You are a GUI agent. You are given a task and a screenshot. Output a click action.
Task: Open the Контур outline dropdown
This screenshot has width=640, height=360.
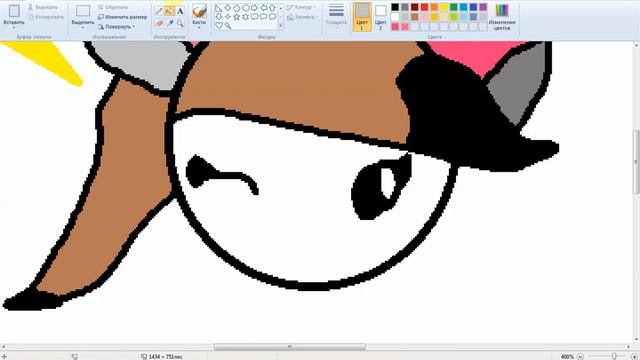302,7
